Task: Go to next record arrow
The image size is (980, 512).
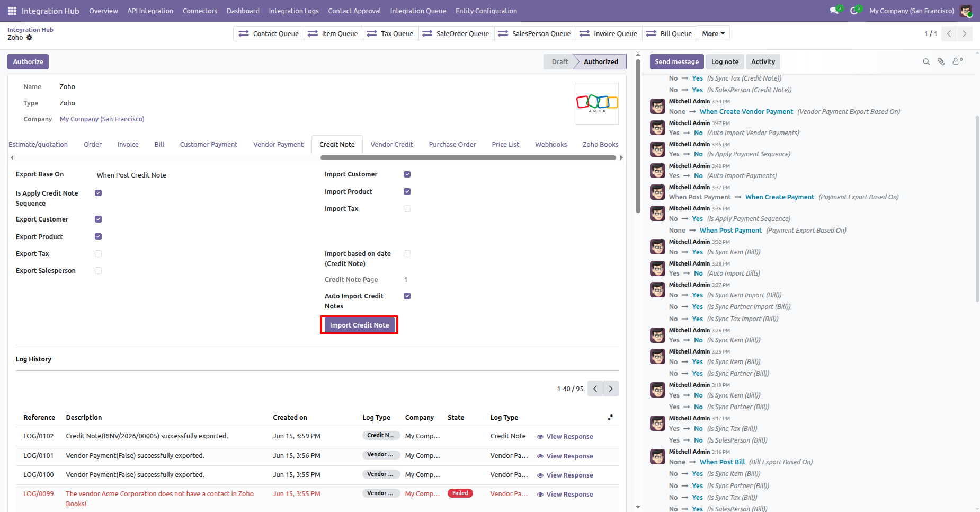Action: 965,33
